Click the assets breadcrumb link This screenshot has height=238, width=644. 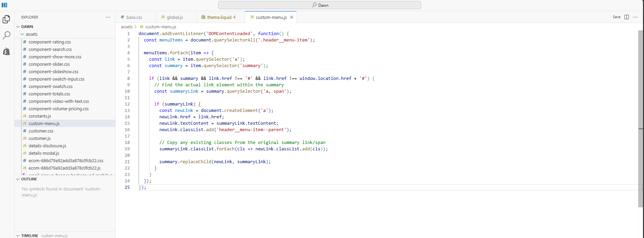click(x=127, y=27)
